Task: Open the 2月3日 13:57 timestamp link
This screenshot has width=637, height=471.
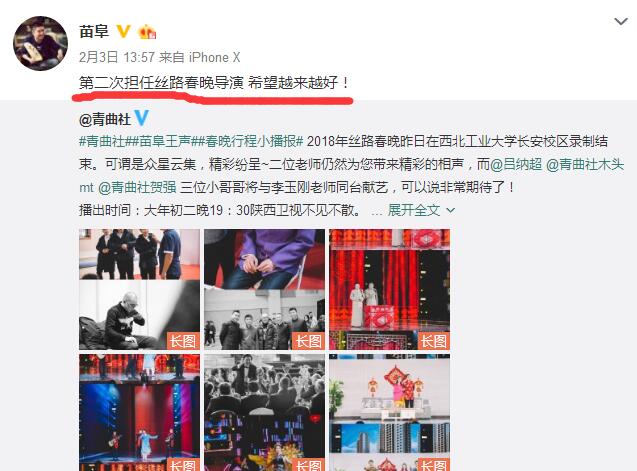Action: 117,57
